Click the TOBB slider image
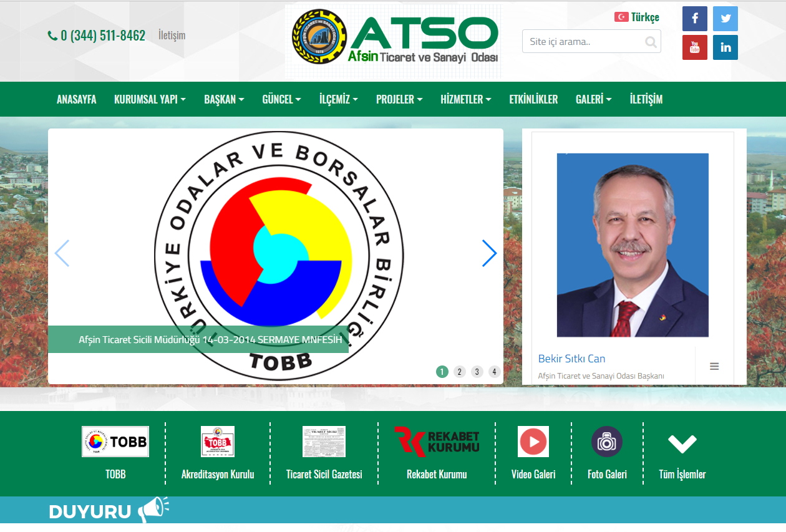786x532 pixels. [276, 256]
